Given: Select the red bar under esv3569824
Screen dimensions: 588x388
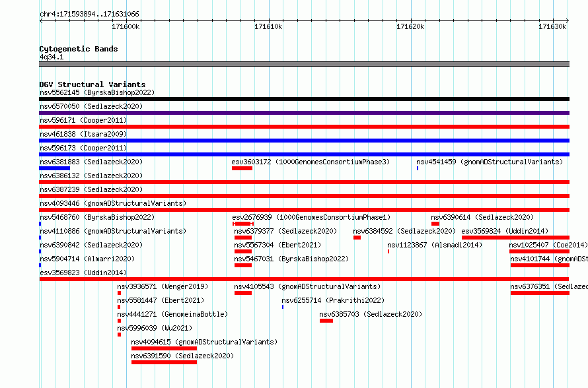Looking at the screenshot, I should point(515,238).
